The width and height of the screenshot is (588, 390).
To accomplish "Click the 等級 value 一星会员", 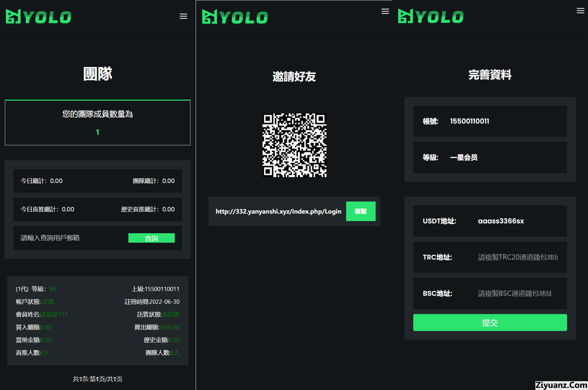I will click(x=464, y=157).
